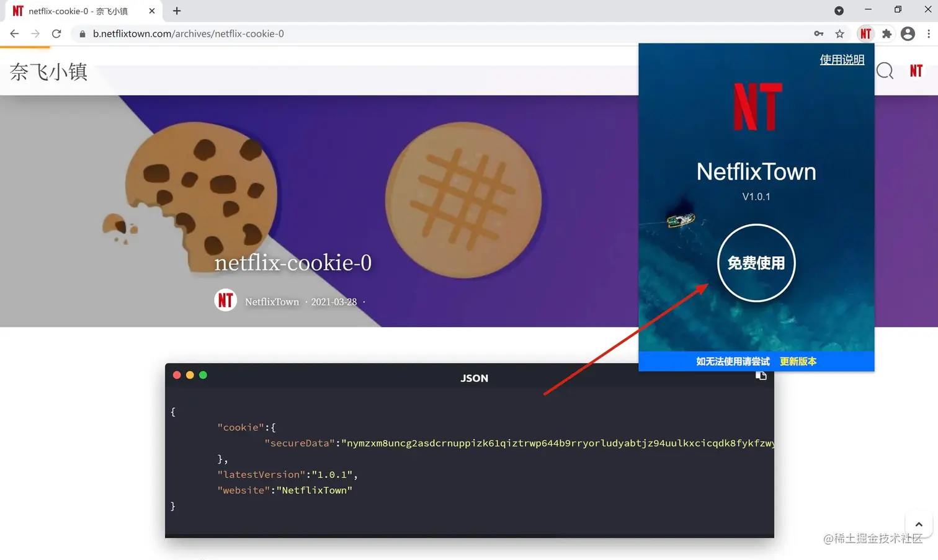Go forward to the next page
The width and height of the screenshot is (938, 560).
pos(35,33)
